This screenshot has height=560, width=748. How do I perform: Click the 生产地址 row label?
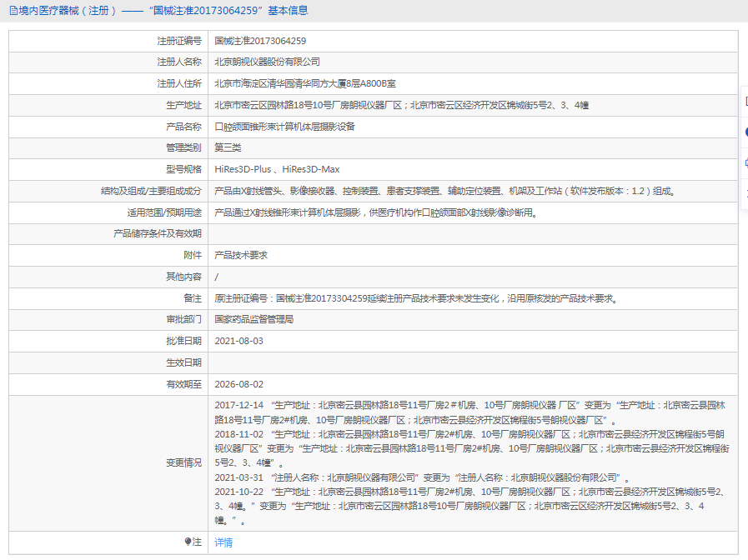(183, 105)
